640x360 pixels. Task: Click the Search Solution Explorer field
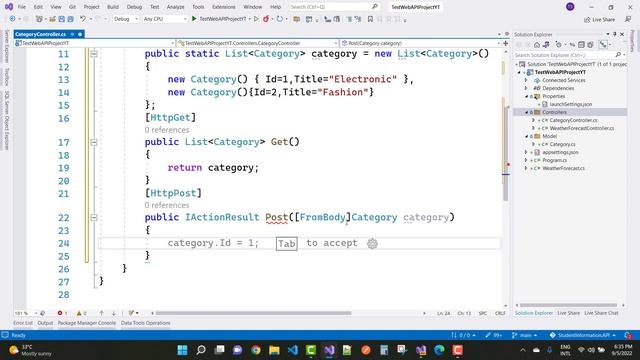(x=569, y=55)
